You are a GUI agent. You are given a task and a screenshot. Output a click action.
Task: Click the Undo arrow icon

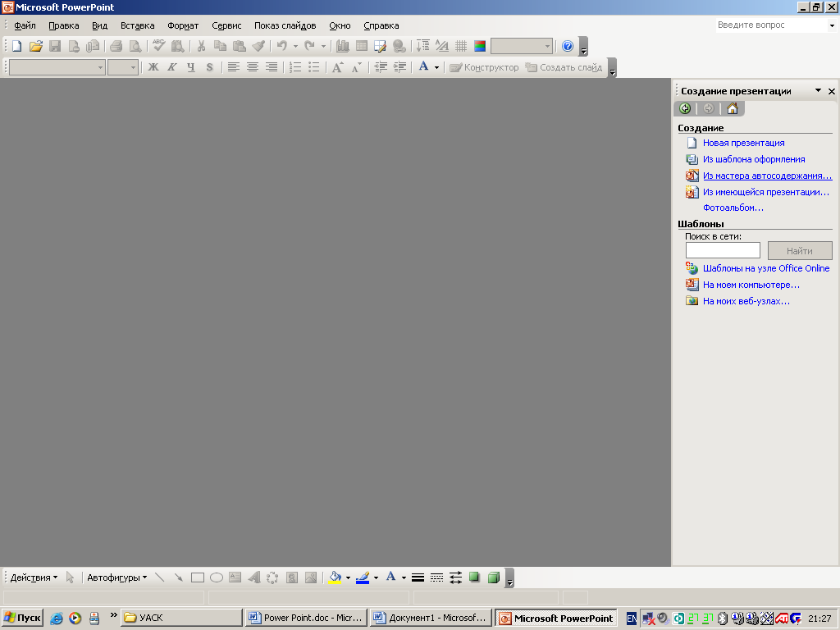(x=282, y=46)
